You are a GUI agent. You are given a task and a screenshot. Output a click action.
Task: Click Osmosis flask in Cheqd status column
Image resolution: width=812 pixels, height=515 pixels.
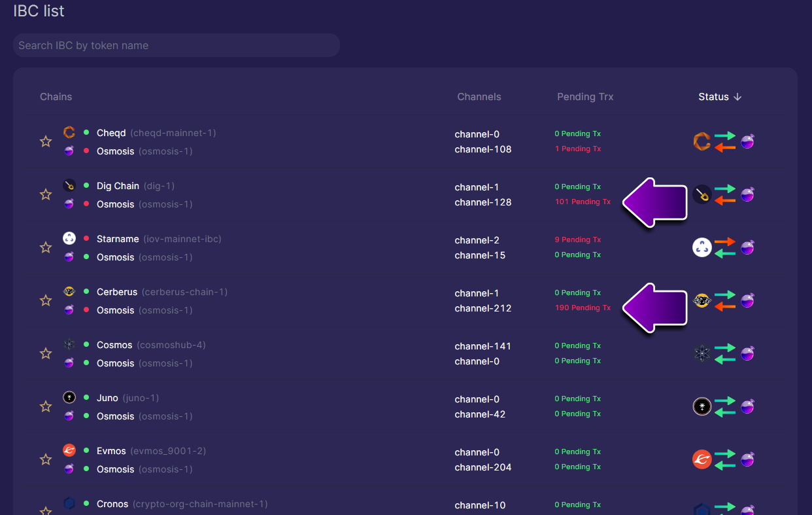coord(747,141)
